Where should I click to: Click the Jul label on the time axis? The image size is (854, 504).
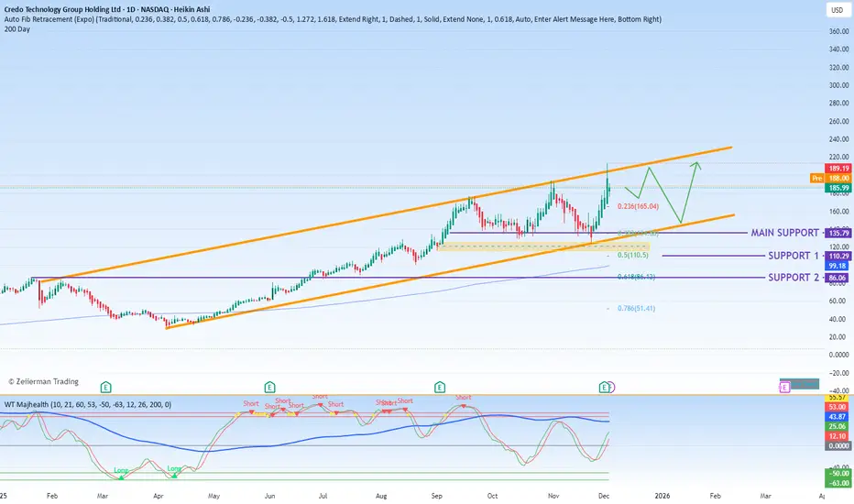tap(323, 496)
